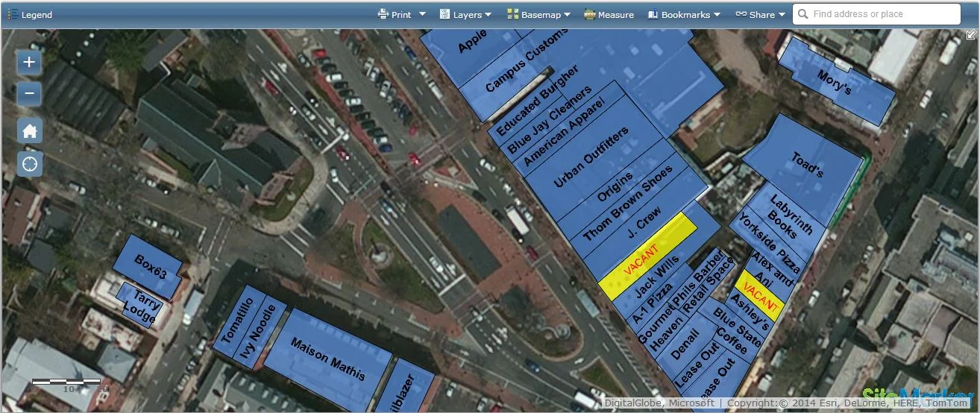Click the Bookmarks book icon
The width and height of the screenshot is (980, 413).
[x=653, y=14]
